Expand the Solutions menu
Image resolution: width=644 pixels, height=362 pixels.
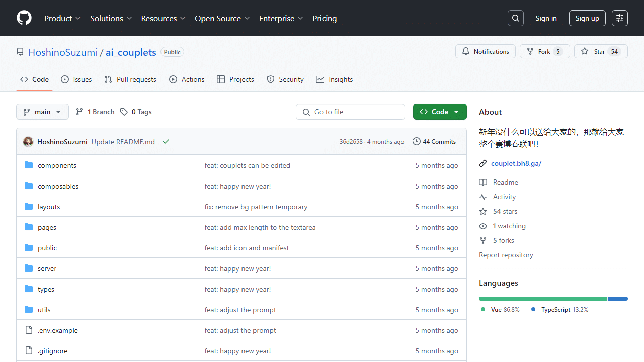111,18
